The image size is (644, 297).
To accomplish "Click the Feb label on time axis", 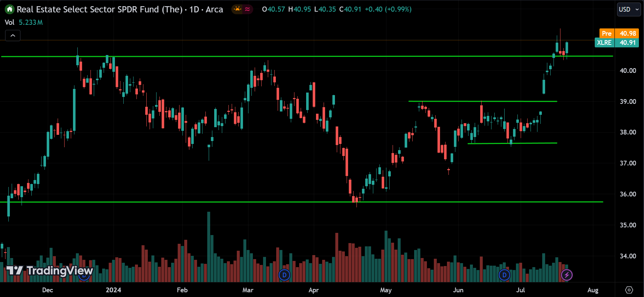I will (182, 290).
